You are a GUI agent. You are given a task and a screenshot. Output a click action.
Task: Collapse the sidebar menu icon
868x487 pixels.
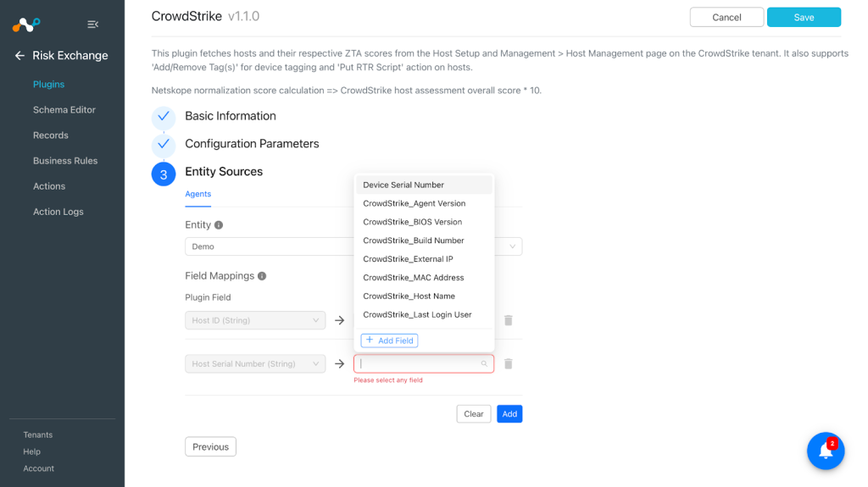(93, 25)
